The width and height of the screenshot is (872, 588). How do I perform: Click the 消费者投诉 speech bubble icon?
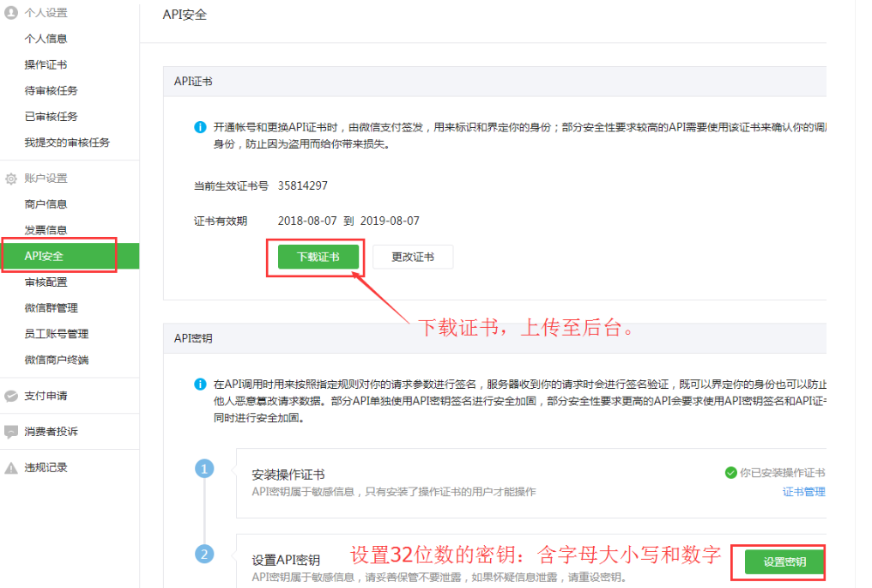tap(11, 432)
